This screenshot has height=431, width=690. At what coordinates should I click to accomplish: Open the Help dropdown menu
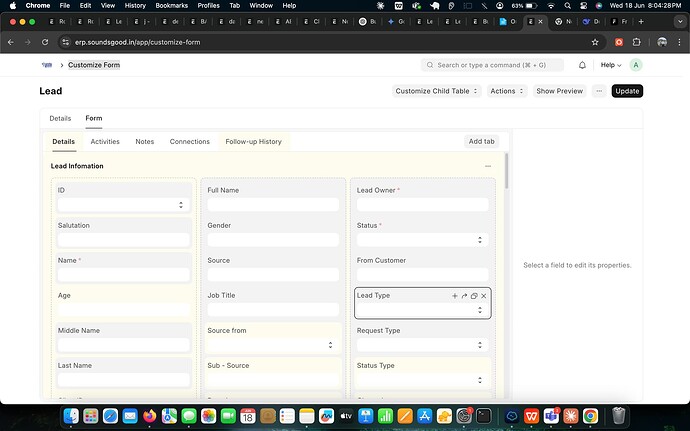pyautogui.click(x=611, y=65)
